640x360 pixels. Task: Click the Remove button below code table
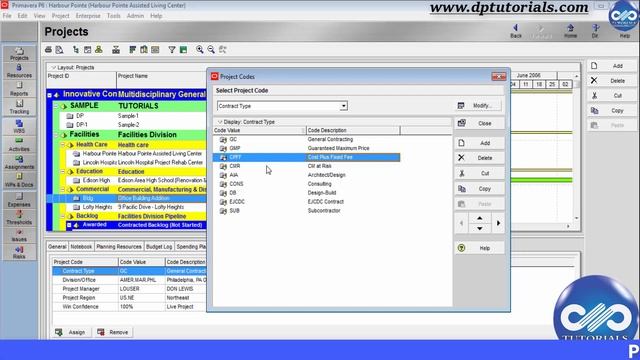[113, 332]
